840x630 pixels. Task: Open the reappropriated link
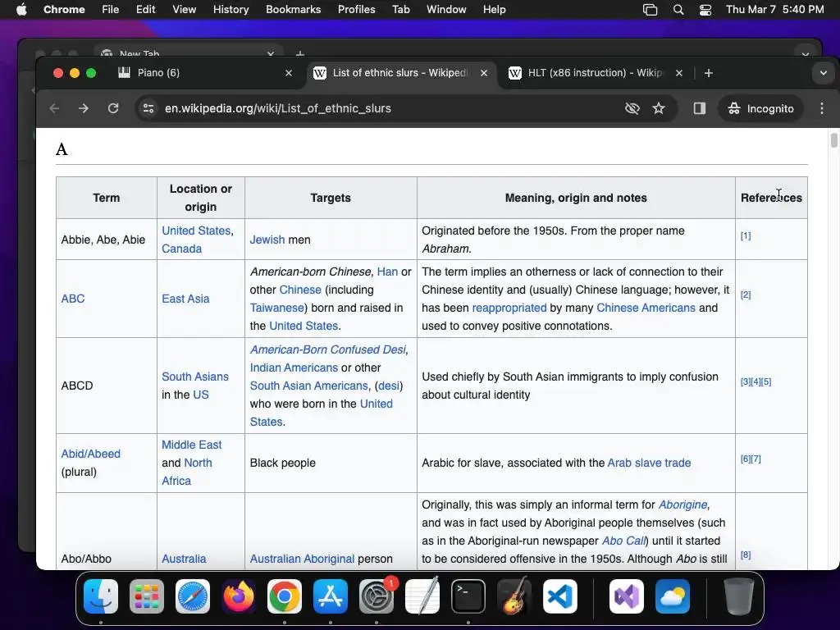point(509,308)
